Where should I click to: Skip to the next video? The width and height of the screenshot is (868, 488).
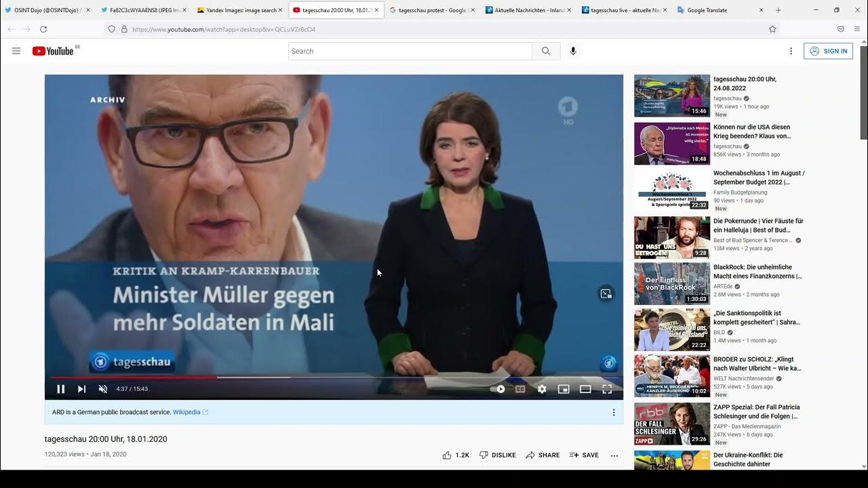click(81, 389)
